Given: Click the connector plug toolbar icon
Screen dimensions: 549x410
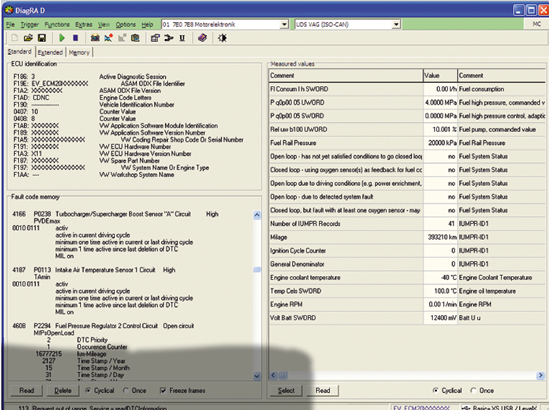Looking at the screenshot, I should tap(169, 38).
